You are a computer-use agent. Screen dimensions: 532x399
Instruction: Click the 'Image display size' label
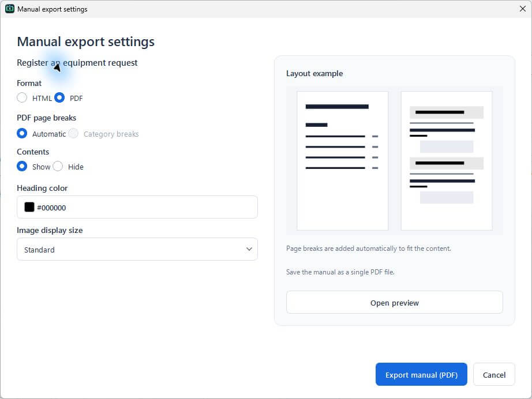[x=50, y=230]
